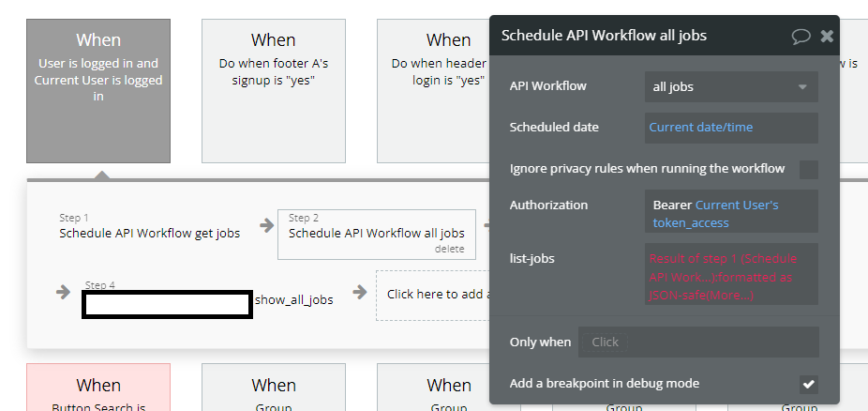Select Step 2 Schedule API Workflow all jobs
This screenshot has width=868, height=411.
coord(376,233)
